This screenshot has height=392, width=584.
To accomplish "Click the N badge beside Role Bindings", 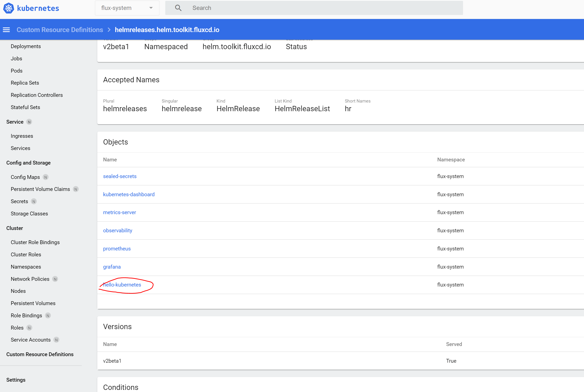I will 48,315.
